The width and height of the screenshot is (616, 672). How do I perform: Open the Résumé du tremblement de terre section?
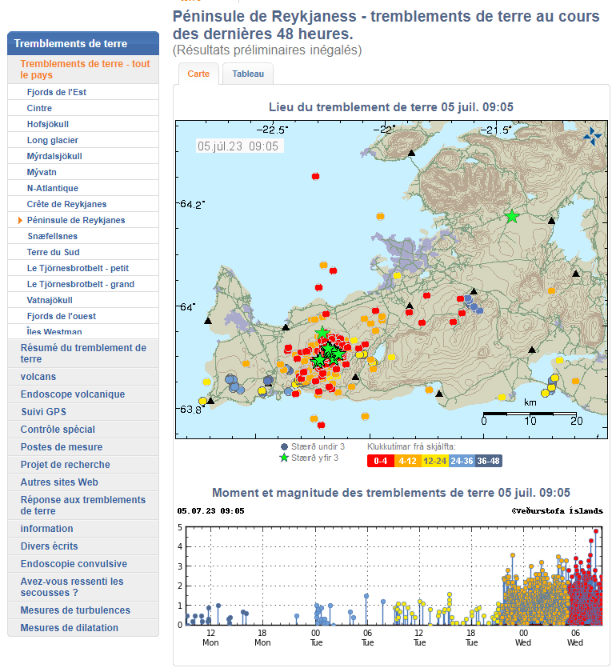coord(83,354)
